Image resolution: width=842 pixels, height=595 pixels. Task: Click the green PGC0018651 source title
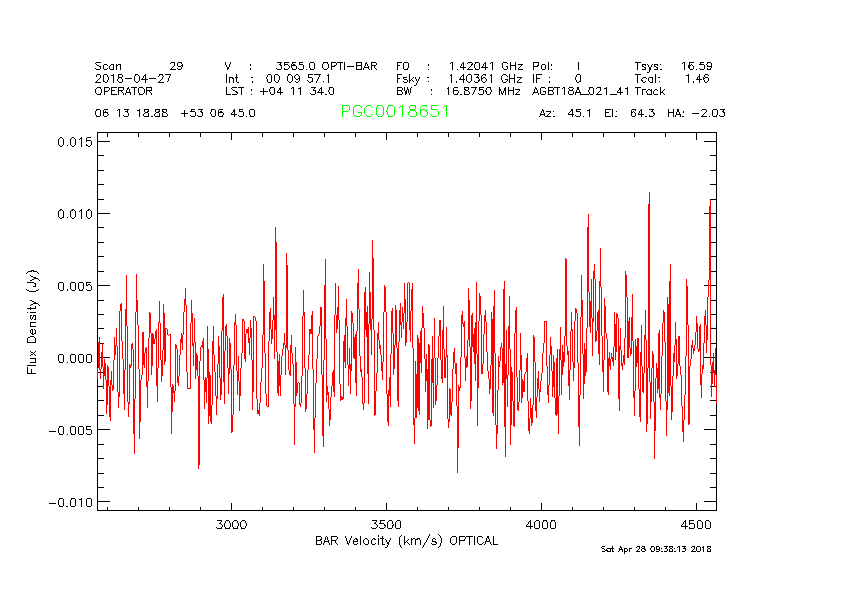point(395,112)
